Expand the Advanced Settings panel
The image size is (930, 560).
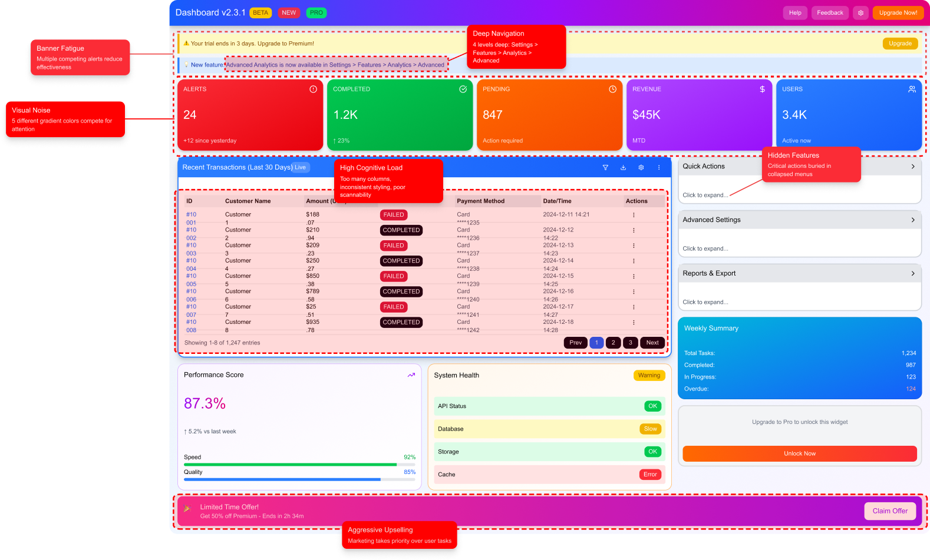(x=913, y=220)
